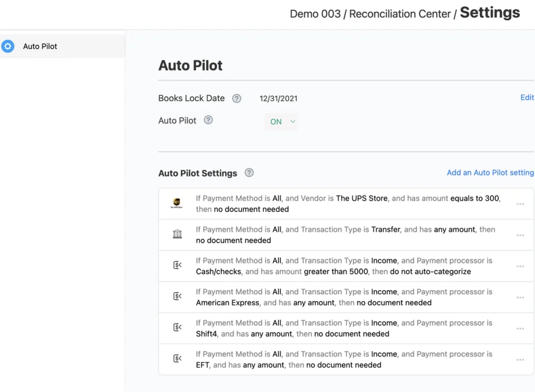Viewport: 535px width, 392px height.
Task: Click income icon on Cash/checks rule
Action: click(177, 265)
